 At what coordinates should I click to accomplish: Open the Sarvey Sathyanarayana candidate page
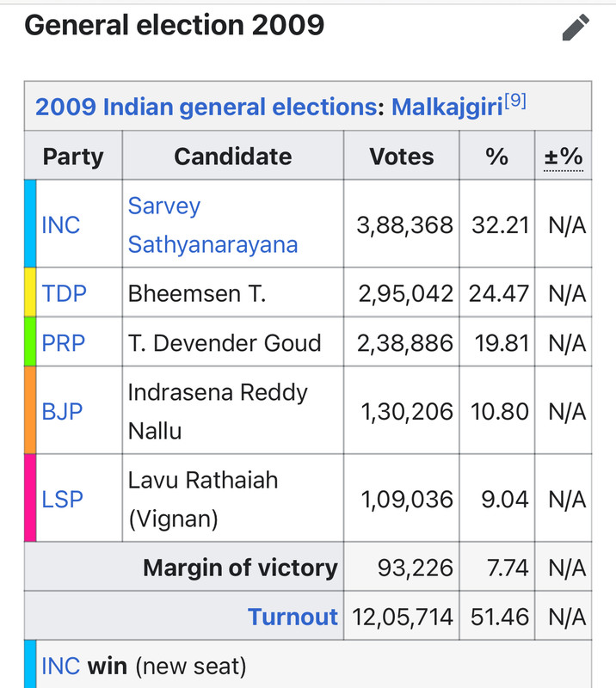[213, 225]
